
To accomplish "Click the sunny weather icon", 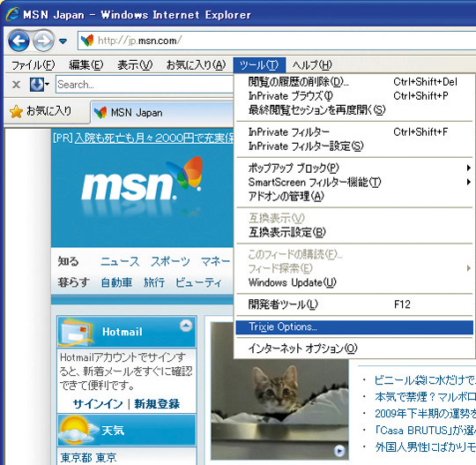I will point(77,431).
